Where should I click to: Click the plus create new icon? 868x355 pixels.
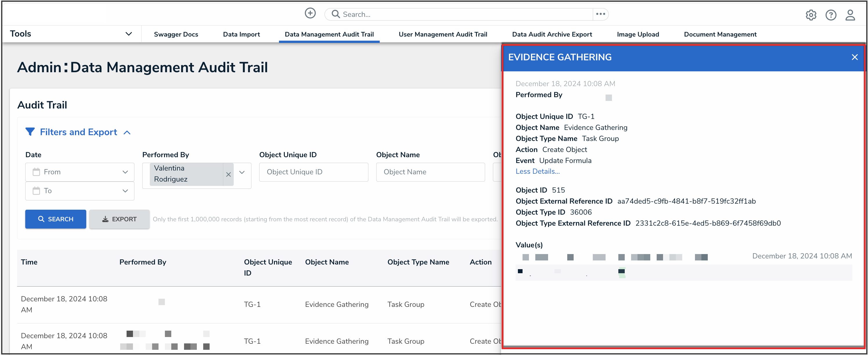click(310, 13)
